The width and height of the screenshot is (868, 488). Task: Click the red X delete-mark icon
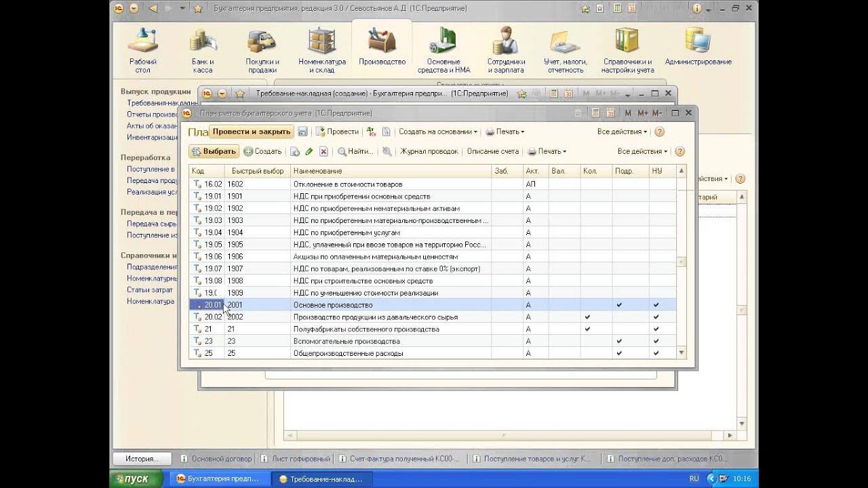coord(323,151)
